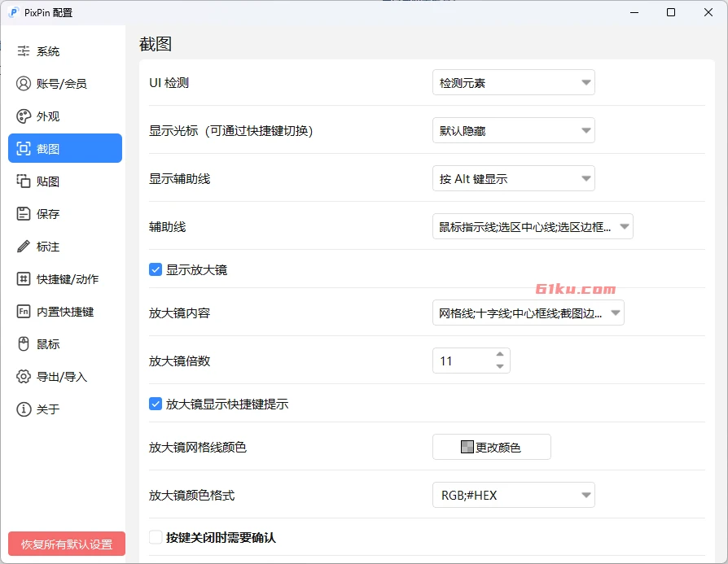Click the grid color swatch preview
This screenshot has width=728, height=564.
tap(467, 447)
